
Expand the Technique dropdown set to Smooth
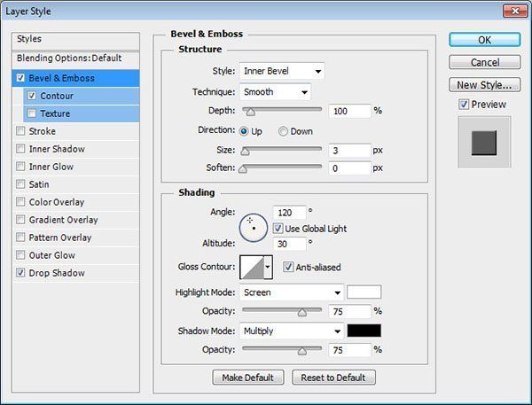pos(275,91)
